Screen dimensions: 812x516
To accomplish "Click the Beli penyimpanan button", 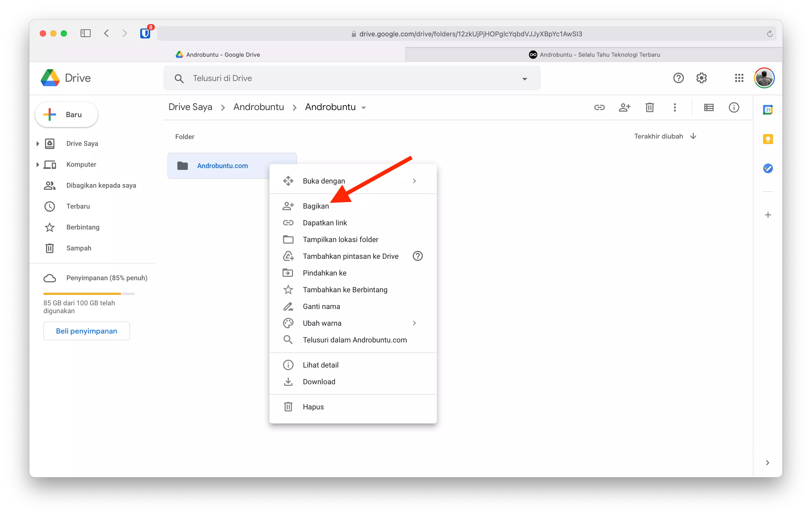I will (86, 331).
